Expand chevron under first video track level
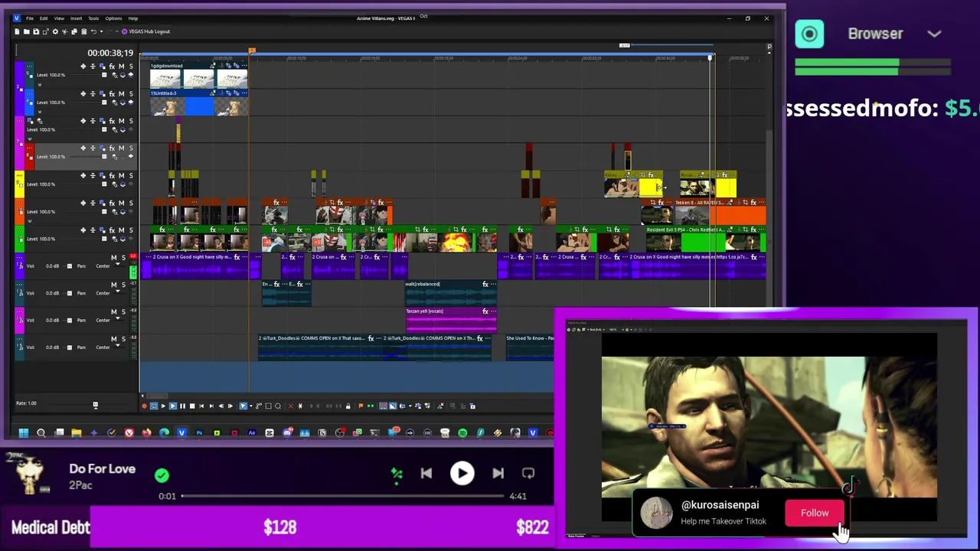The image size is (980, 551). pyautogui.click(x=40, y=85)
